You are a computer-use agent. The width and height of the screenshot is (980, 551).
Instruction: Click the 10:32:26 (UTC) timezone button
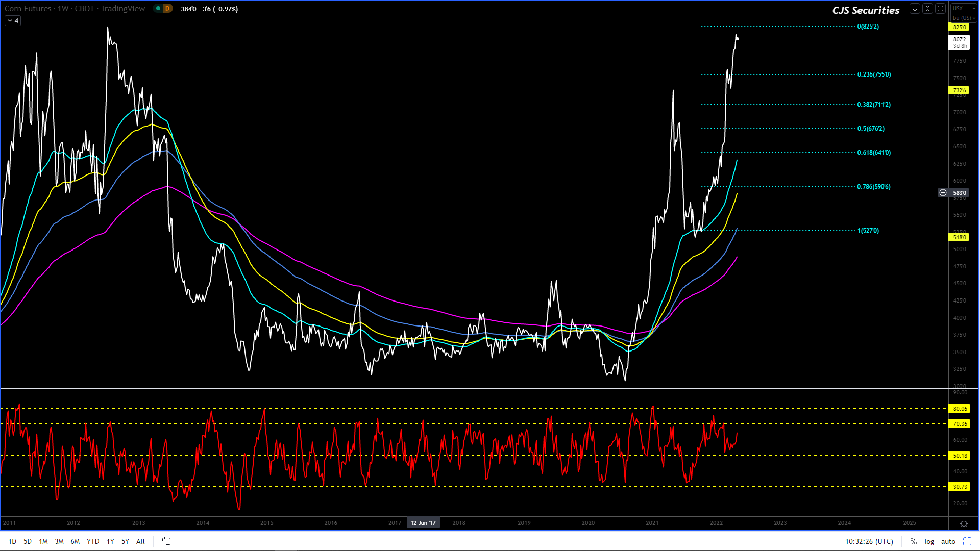[x=869, y=541]
